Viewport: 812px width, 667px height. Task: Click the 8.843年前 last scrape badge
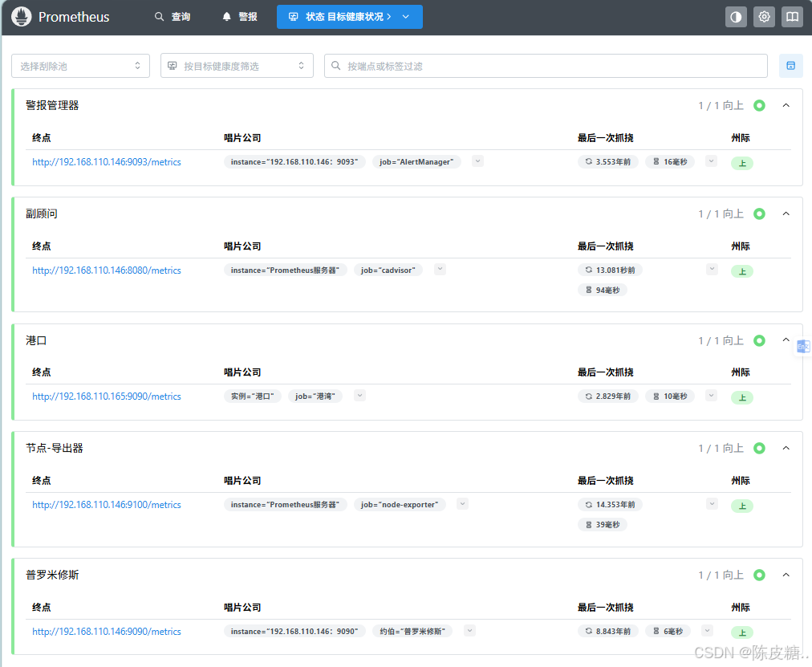point(608,632)
